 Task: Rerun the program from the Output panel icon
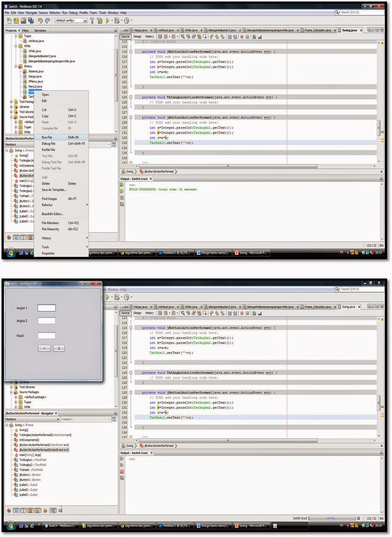(x=122, y=184)
